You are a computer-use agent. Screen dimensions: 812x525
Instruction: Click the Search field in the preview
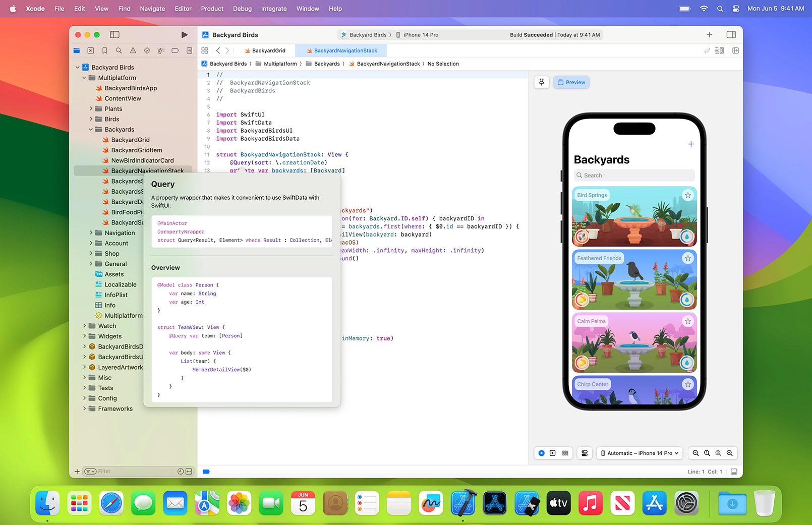point(634,176)
